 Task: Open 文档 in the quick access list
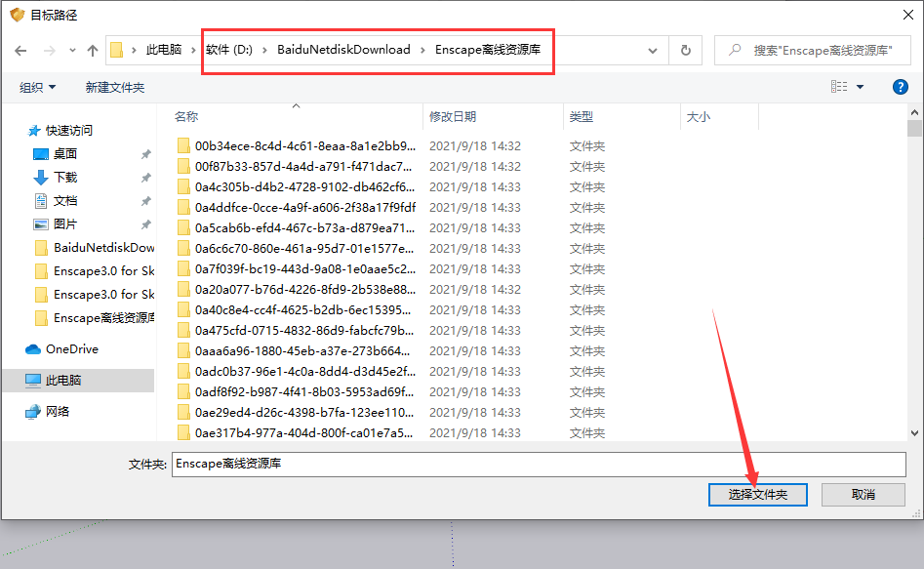tap(64, 201)
